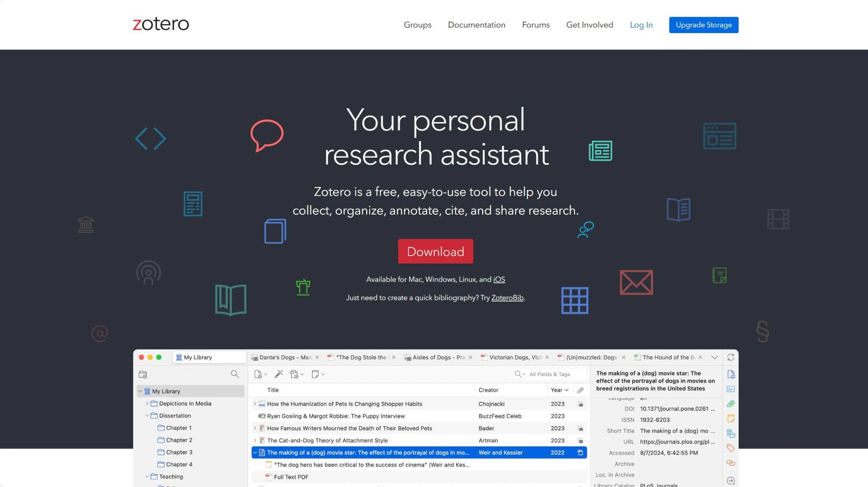Open the New Item dropdown
The width and height of the screenshot is (868, 487).
(260, 374)
